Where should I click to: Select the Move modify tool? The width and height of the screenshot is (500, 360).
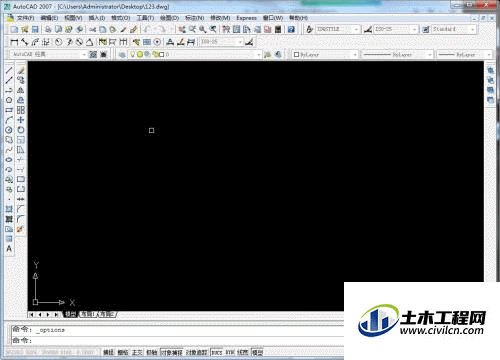coord(21,120)
